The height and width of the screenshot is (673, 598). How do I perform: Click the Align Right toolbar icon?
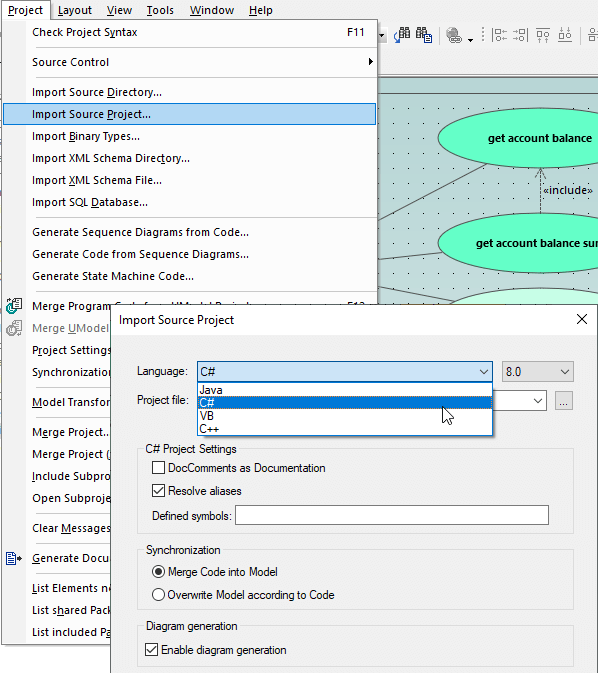click(520, 35)
